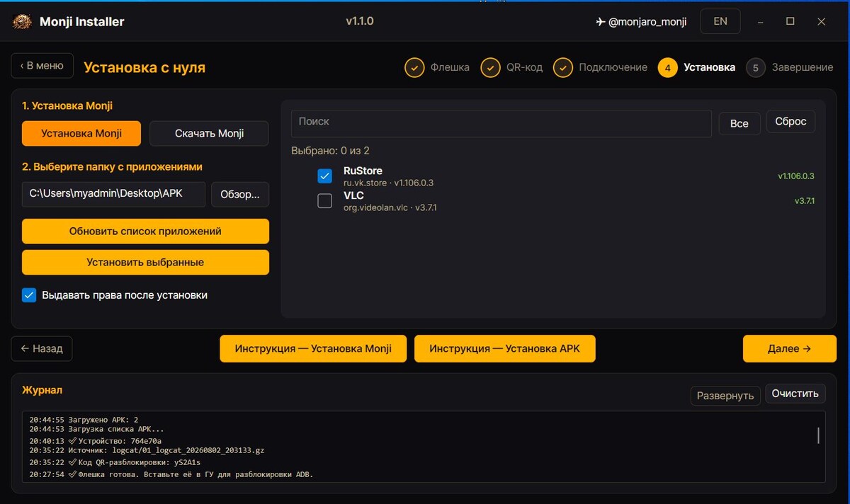The height and width of the screenshot is (504, 850).
Task: Open «Инструкция — Установка APK»
Action: [x=504, y=348]
